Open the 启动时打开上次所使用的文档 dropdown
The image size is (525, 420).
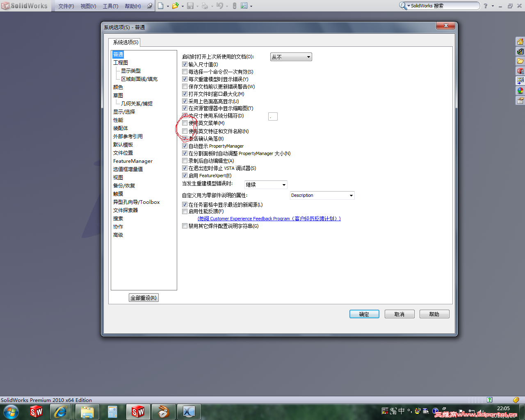click(x=291, y=57)
